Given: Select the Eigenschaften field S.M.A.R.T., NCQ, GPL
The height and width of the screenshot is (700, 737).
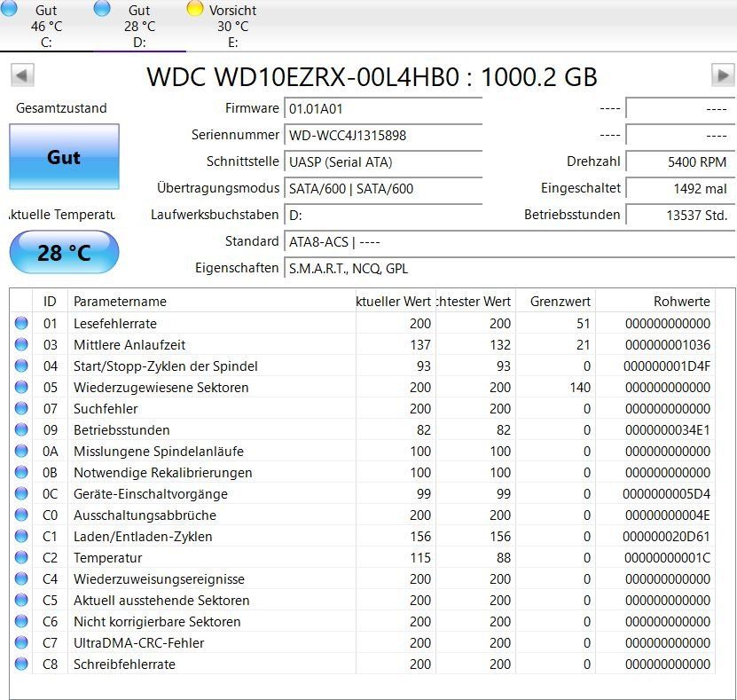Looking at the screenshot, I should tap(509, 268).
